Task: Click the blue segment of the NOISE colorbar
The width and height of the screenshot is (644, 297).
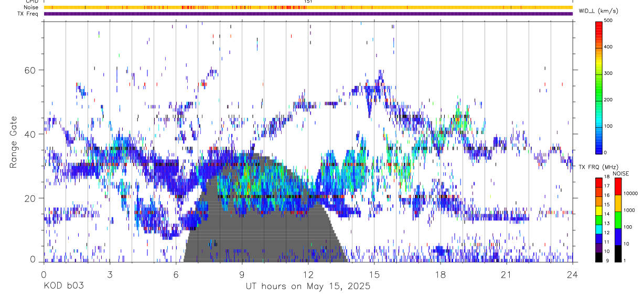Action: click(x=618, y=236)
